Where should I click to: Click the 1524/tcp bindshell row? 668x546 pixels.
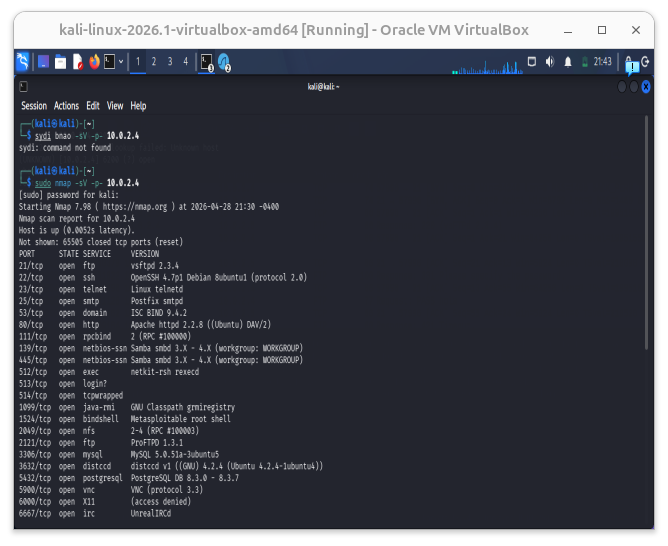click(125, 419)
